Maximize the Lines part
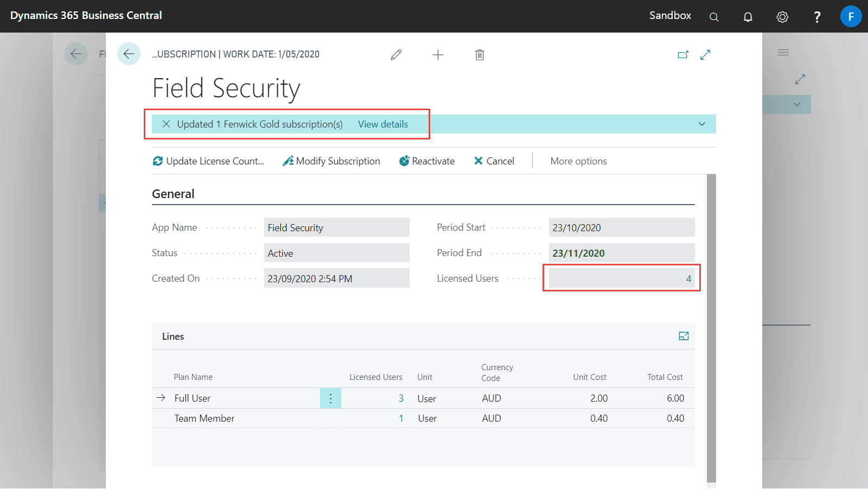The height and width of the screenshot is (489, 868). [684, 336]
